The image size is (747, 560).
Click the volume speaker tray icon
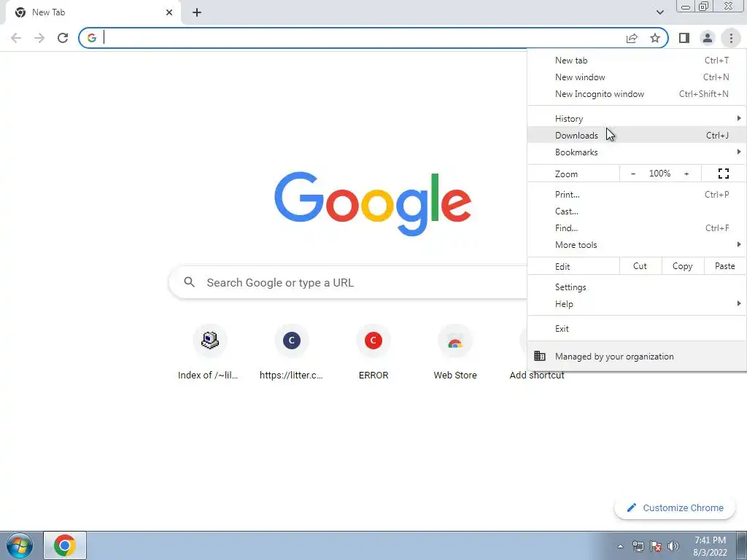[x=673, y=546]
